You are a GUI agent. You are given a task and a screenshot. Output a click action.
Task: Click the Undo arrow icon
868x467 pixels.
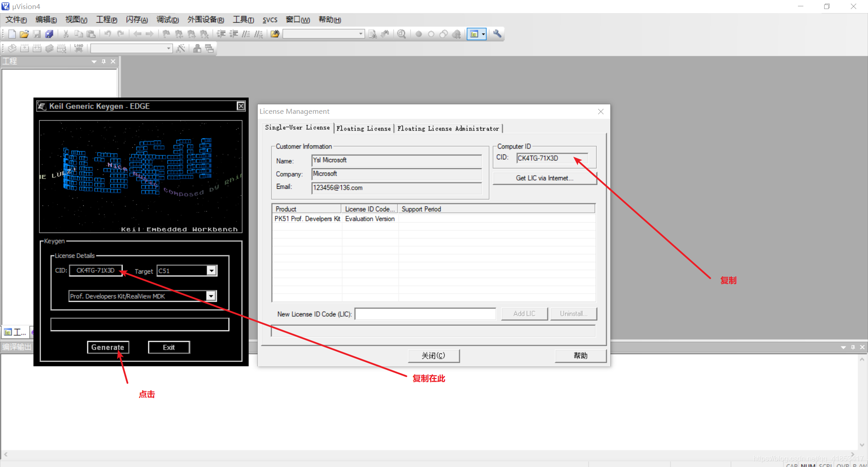[108, 34]
